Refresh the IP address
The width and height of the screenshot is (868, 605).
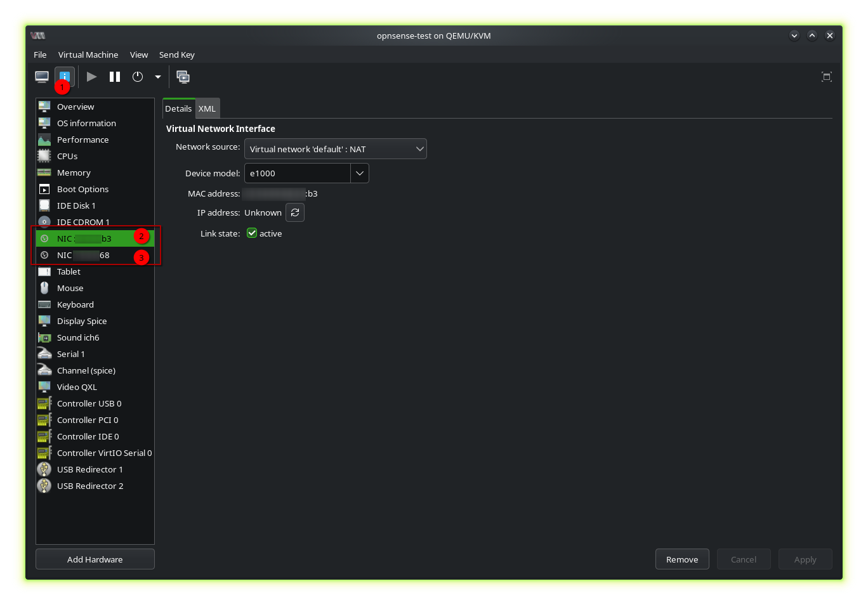(295, 212)
